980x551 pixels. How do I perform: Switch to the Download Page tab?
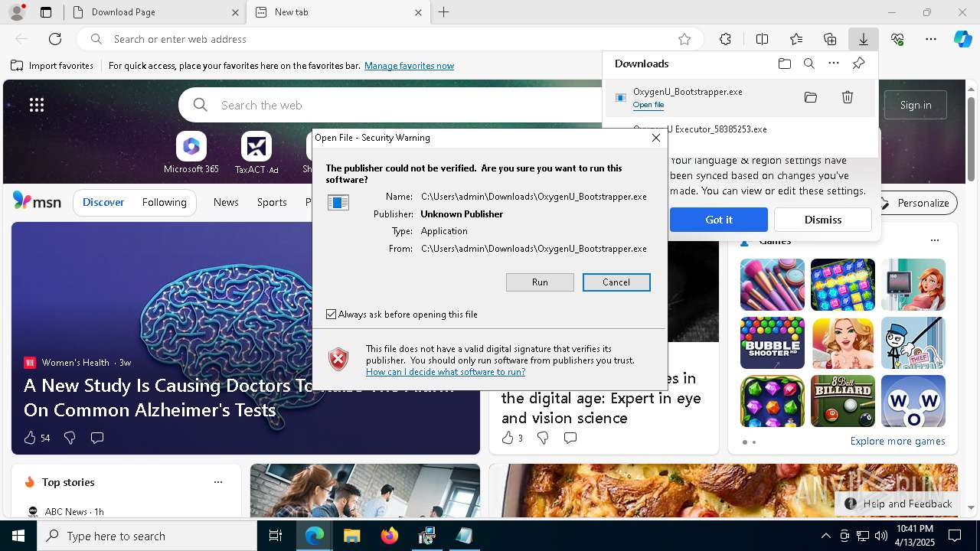[154, 12]
